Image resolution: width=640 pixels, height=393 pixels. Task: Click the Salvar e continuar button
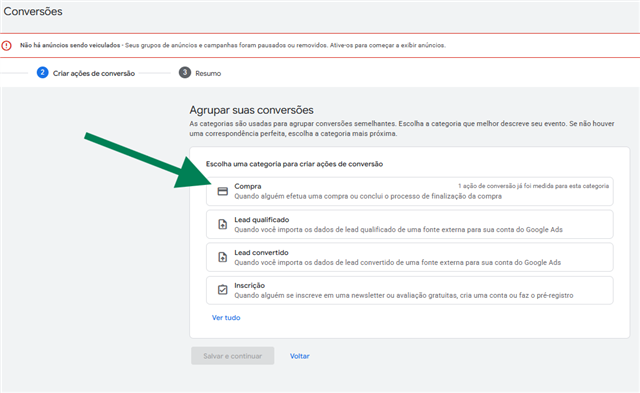click(233, 356)
